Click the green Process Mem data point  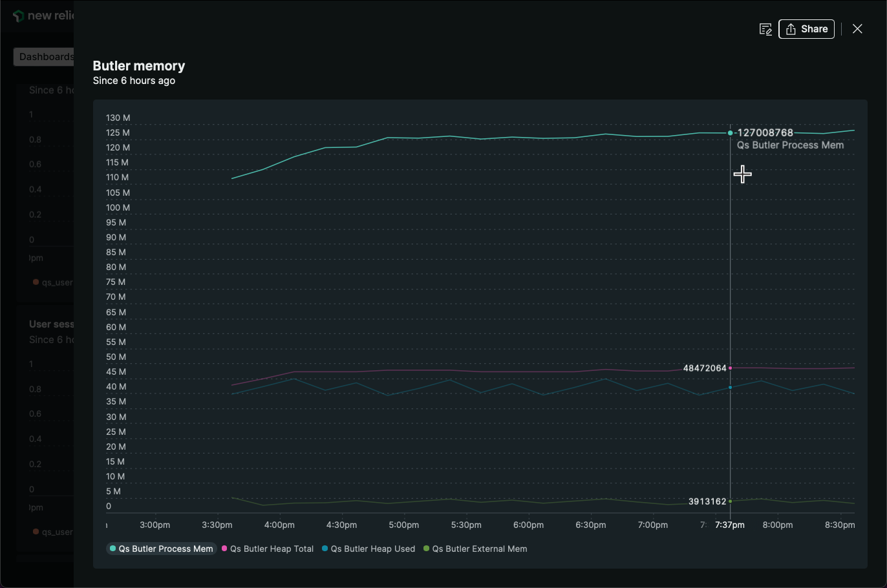click(731, 133)
